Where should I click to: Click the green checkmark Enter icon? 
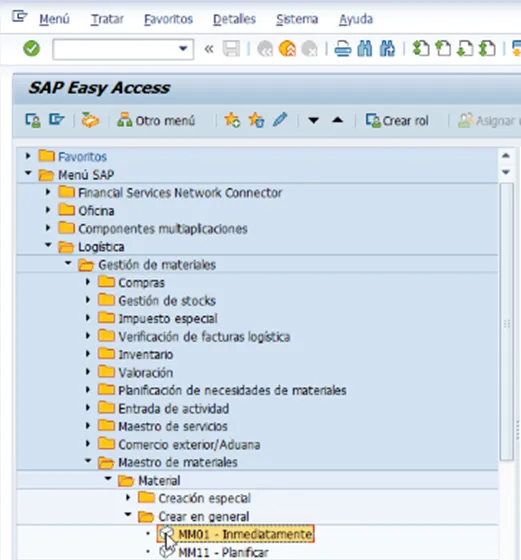[31, 49]
